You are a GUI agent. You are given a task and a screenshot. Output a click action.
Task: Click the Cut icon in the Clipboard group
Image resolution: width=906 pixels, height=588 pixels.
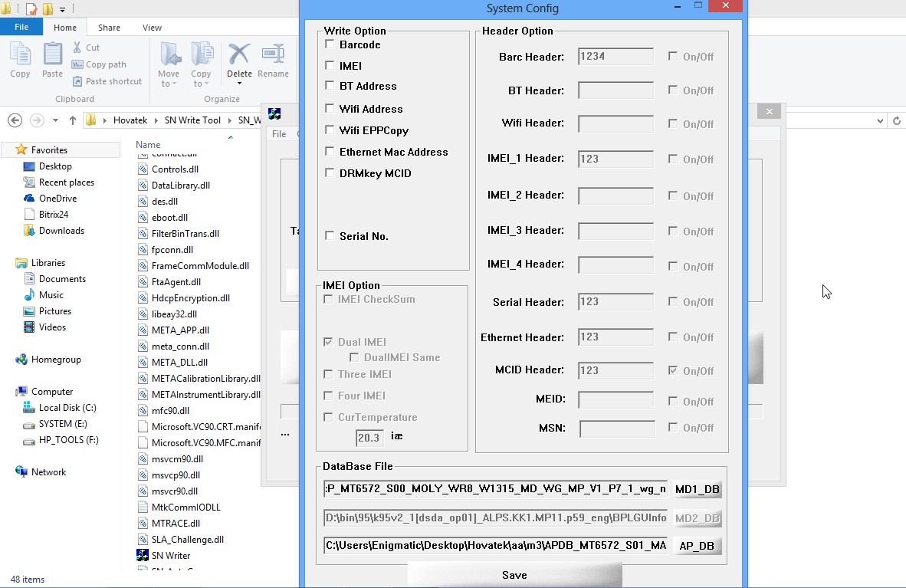click(x=77, y=48)
